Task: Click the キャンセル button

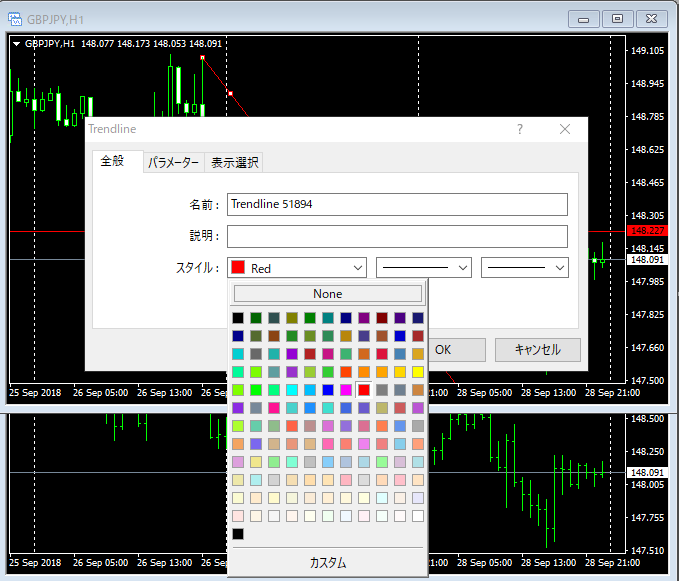Action: [x=537, y=350]
